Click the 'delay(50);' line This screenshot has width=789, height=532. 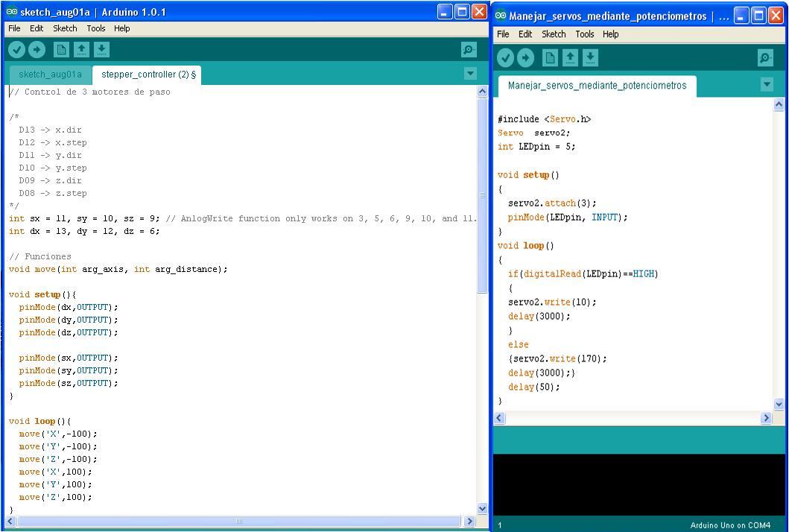(x=534, y=387)
